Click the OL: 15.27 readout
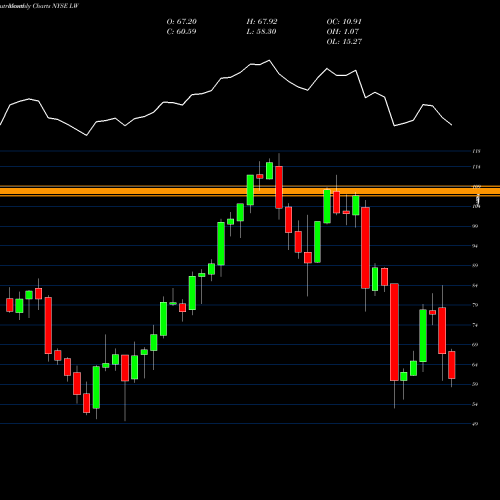Image resolution: width=500 pixels, height=500 pixels. coord(344,42)
